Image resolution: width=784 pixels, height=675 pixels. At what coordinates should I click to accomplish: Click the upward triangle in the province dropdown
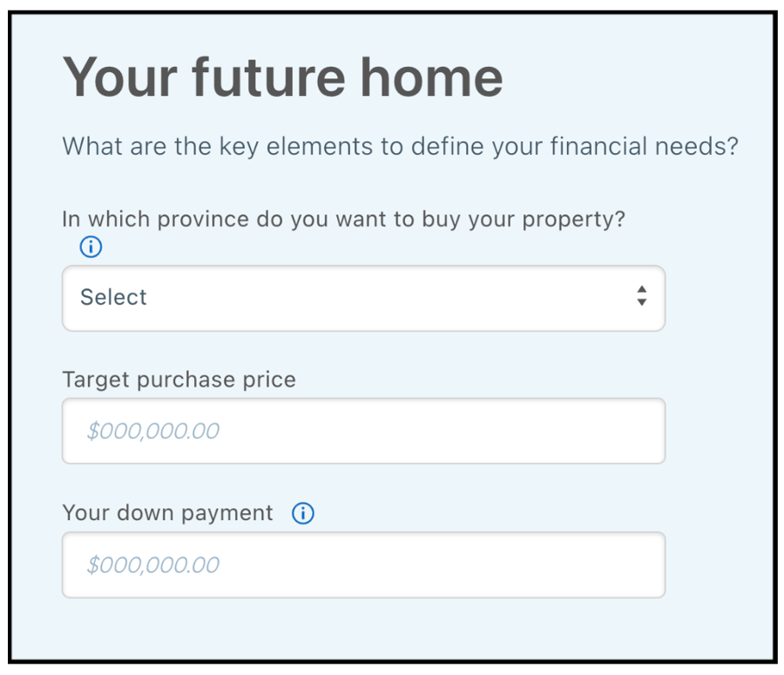click(641, 290)
